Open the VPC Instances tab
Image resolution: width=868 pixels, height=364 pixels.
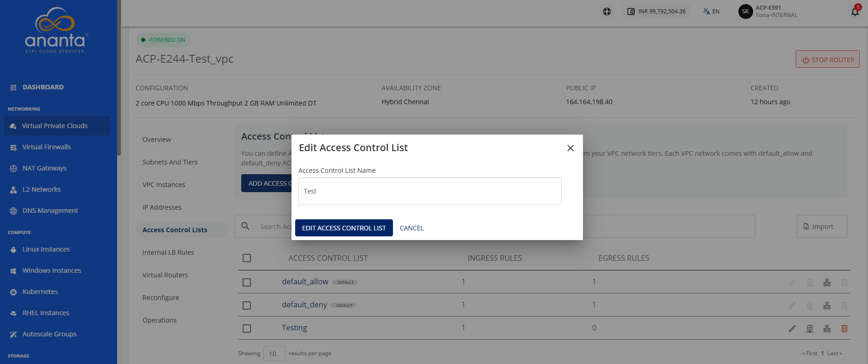click(164, 185)
